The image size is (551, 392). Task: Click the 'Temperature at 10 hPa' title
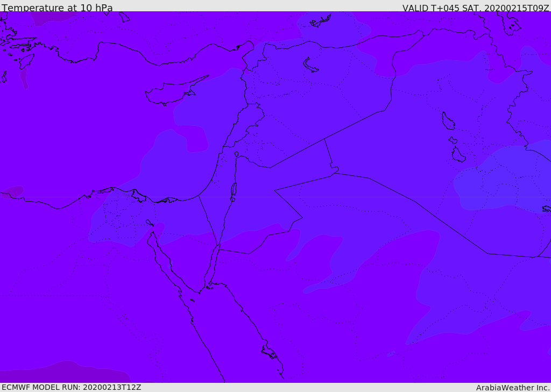57,8
